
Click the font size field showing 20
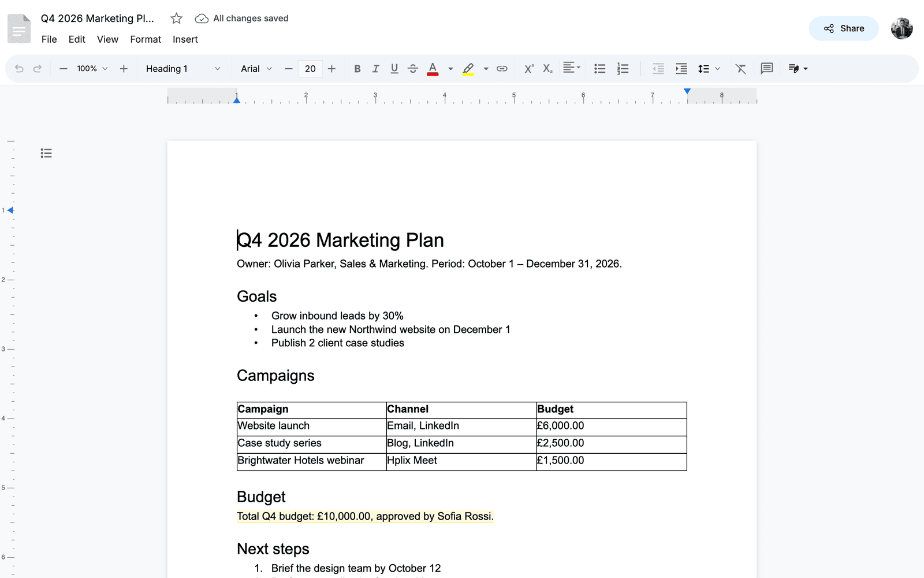click(310, 69)
